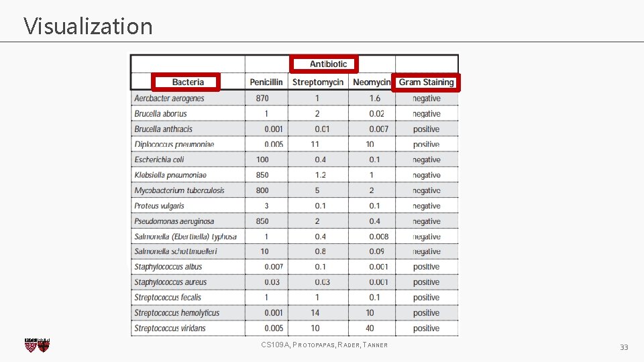Select Neomycin value 0.02 for Brucella abortus
The height and width of the screenshot is (362, 644).
376,114
